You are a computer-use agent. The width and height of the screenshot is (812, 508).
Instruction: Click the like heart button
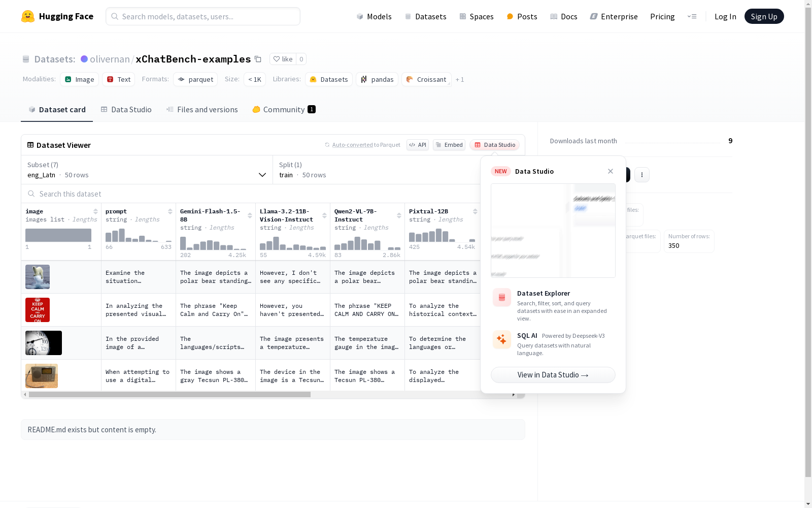click(283, 59)
